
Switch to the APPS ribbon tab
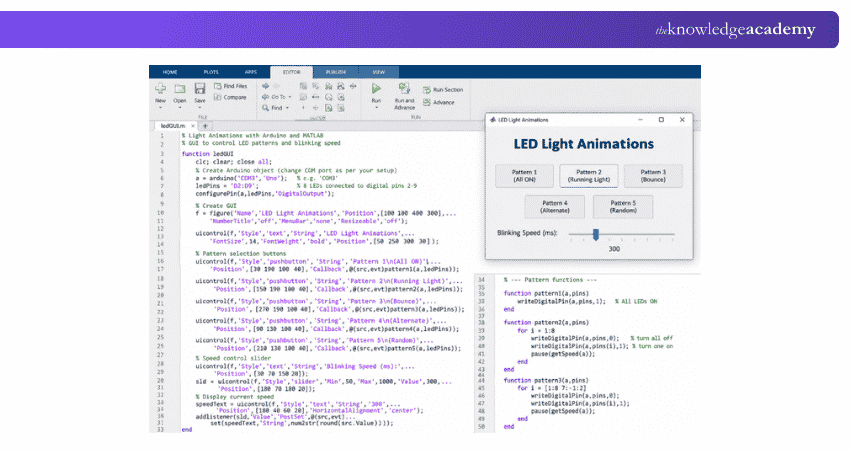tap(250, 72)
